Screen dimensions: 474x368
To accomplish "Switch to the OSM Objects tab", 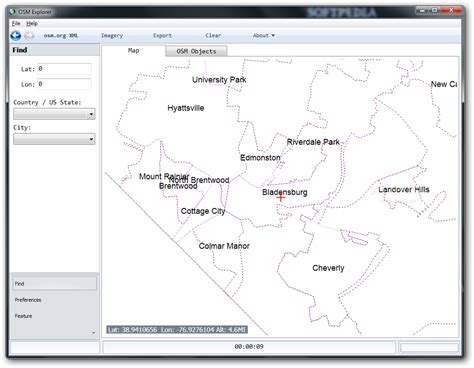I will click(196, 51).
